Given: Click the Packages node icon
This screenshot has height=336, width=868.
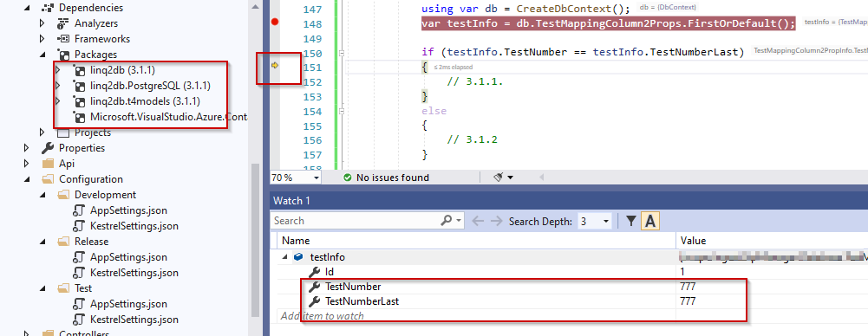Looking at the screenshot, I should click(x=64, y=55).
